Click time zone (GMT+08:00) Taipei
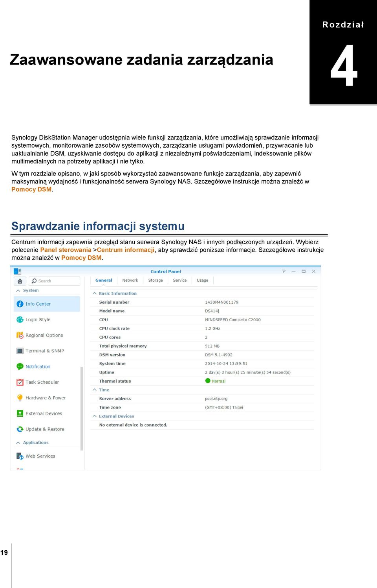Image resolution: width=377 pixels, height=588 pixels. pos(224,407)
